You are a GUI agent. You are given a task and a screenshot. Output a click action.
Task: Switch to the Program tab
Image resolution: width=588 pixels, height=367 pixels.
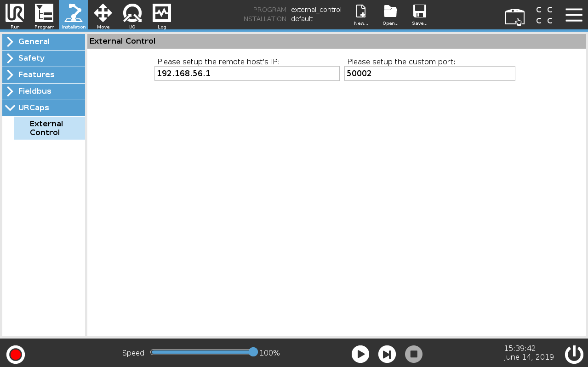44,15
